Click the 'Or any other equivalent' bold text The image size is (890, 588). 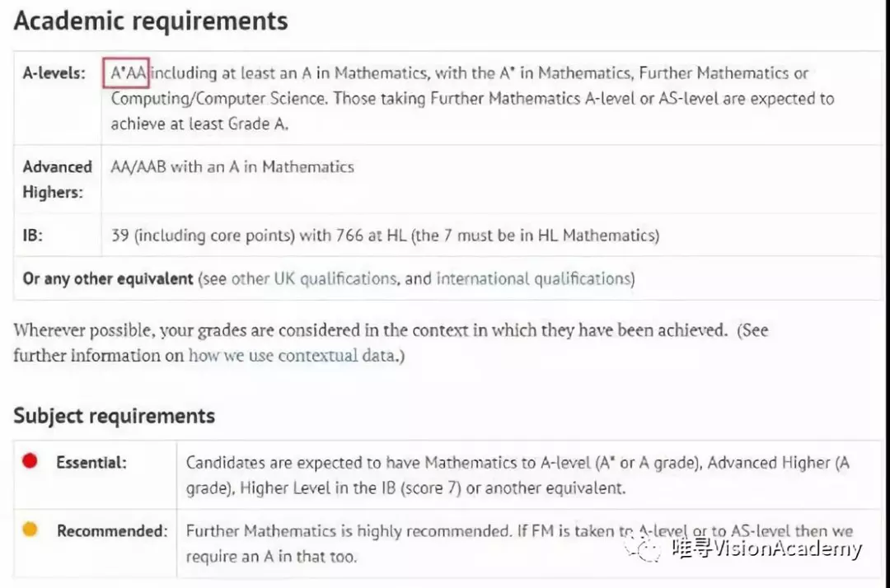108,279
